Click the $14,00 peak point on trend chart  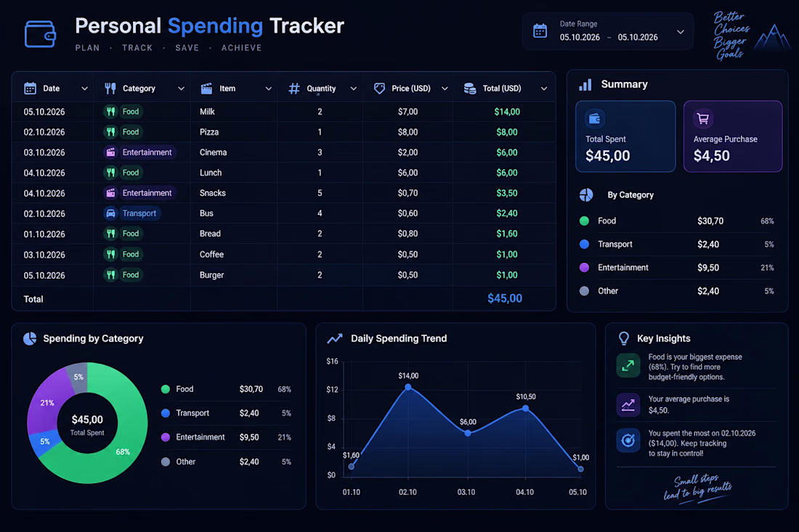coord(408,388)
